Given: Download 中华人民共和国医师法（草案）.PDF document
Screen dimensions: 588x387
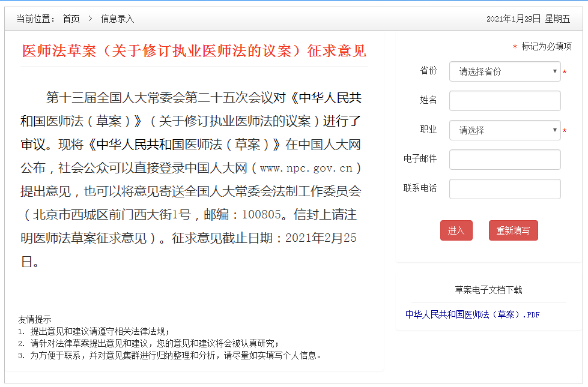Looking at the screenshot, I should (472, 314).
